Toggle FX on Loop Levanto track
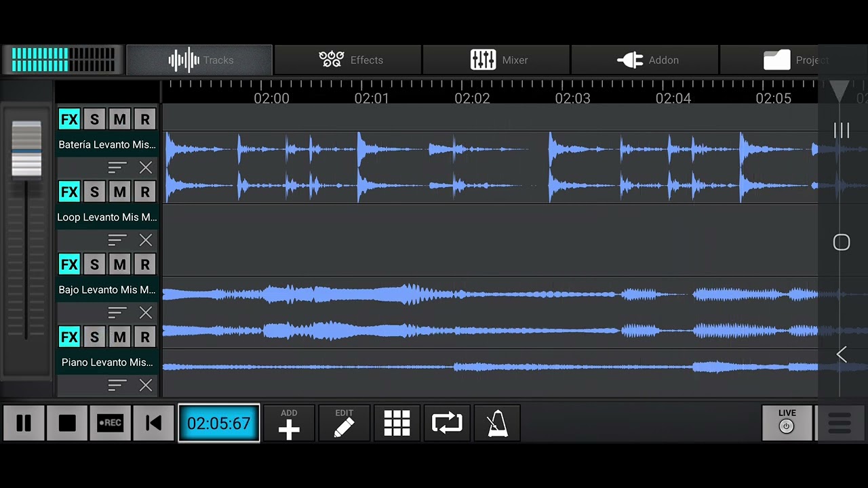Screen dimensions: 868x488 [x=69, y=192]
